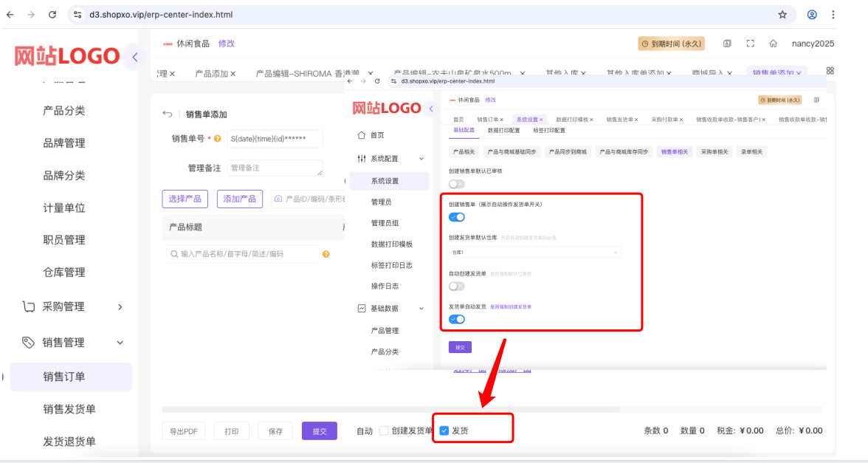Collapse overlay sidebar via chevron beside small 网站LOGO
868x463 pixels.
[x=431, y=109]
